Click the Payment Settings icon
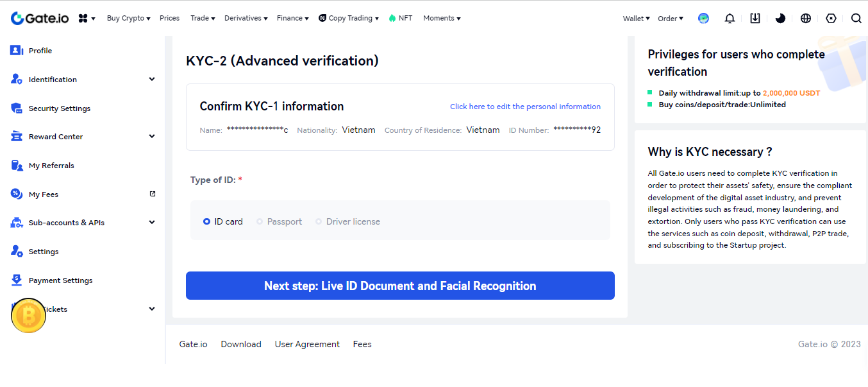The image size is (868, 387). pyautogui.click(x=17, y=280)
